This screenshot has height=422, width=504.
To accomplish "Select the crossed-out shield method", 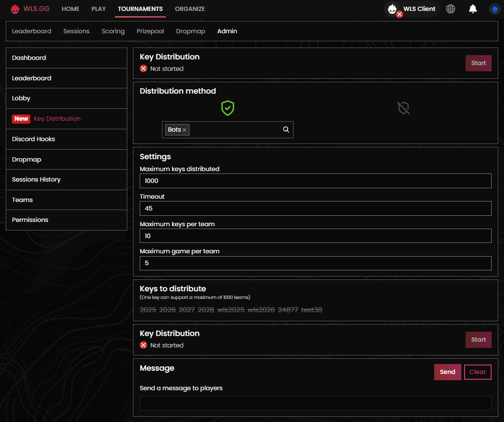I will pos(403,108).
